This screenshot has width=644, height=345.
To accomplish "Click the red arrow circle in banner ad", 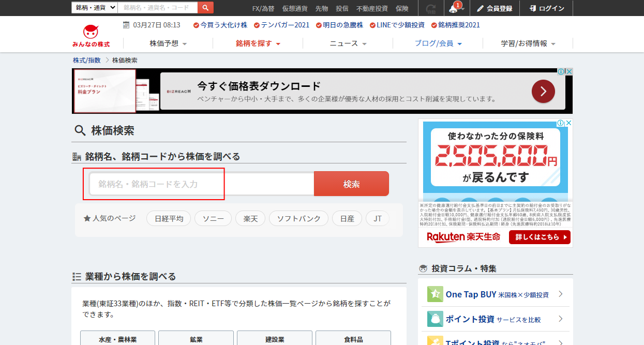I will click(543, 92).
